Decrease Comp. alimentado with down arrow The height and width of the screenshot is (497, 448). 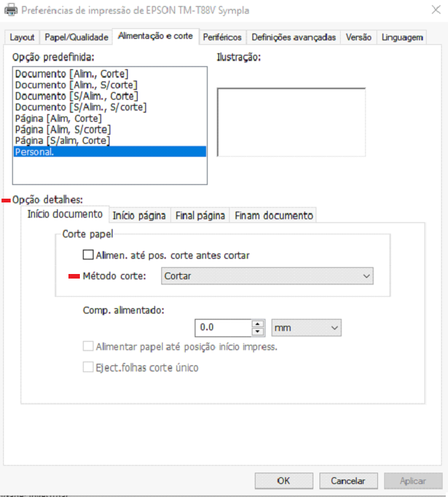[x=258, y=332]
